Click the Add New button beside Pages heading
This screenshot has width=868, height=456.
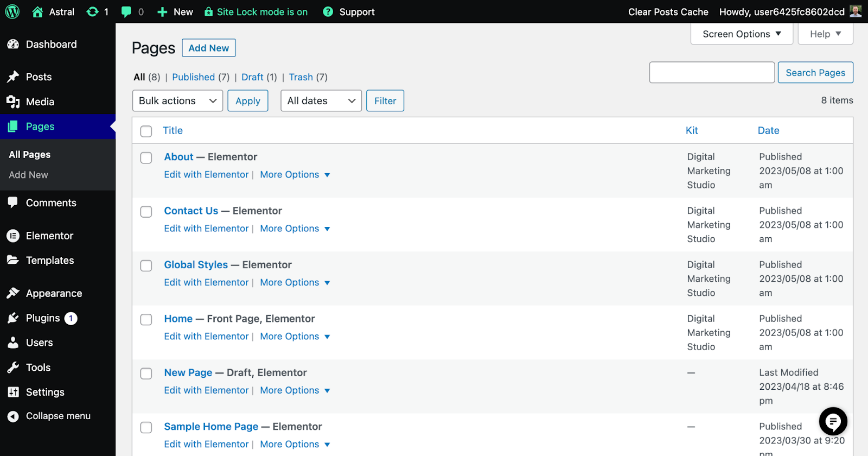coord(208,48)
